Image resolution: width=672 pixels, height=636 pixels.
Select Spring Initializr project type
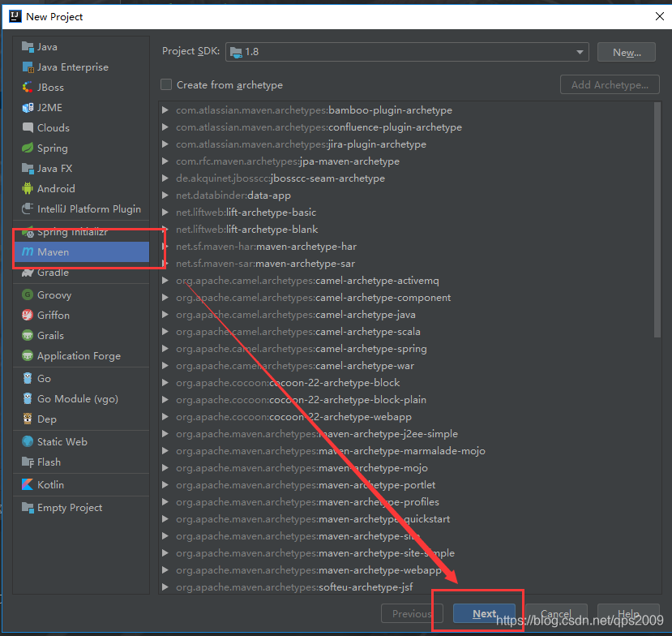[81, 232]
